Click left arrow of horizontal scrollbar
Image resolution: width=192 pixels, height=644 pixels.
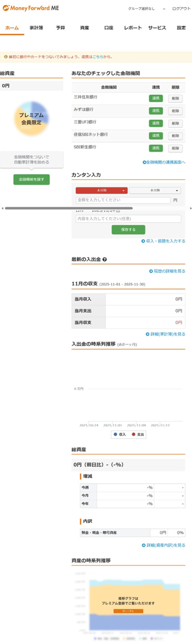(x=2, y=208)
